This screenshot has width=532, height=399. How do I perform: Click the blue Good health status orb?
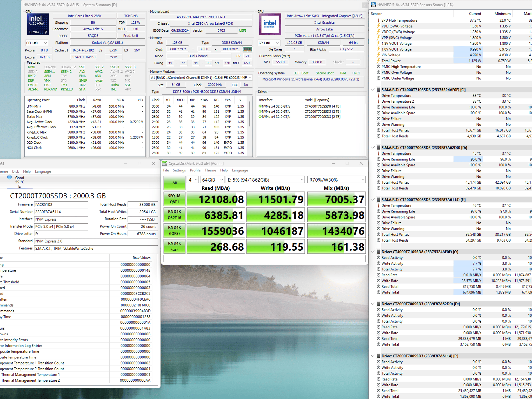click(x=10, y=177)
